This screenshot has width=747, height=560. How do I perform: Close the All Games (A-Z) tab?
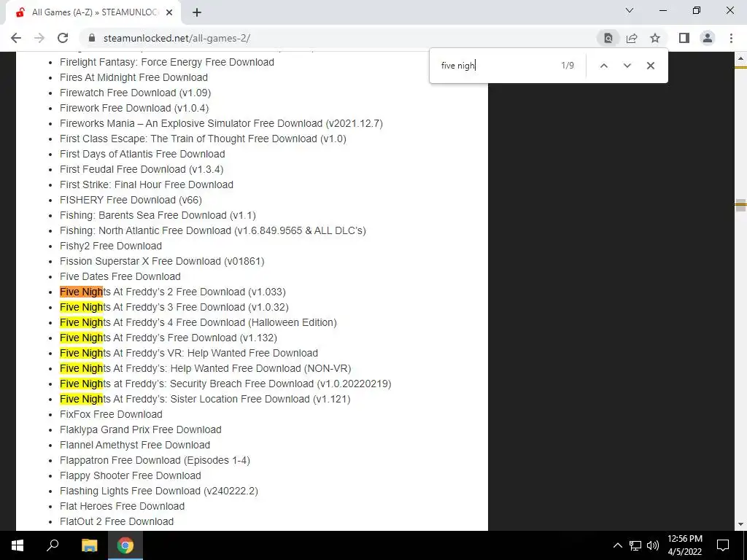click(169, 13)
